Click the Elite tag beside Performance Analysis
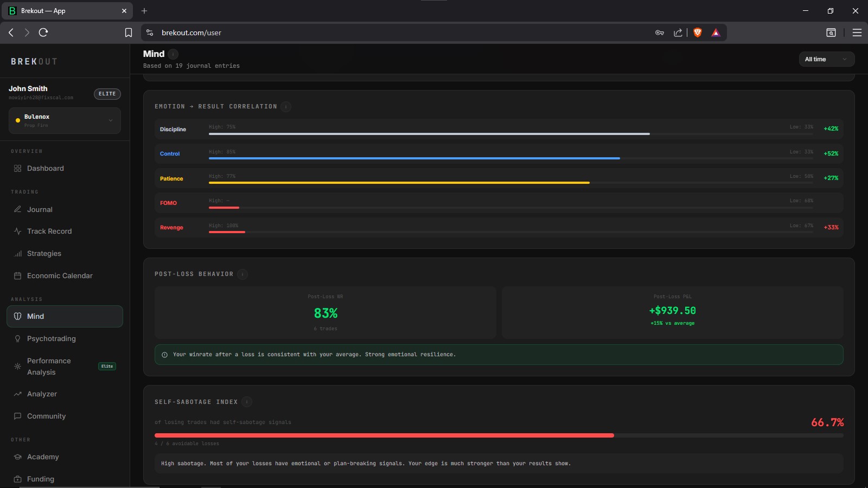This screenshot has width=868, height=488. (107, 367)
